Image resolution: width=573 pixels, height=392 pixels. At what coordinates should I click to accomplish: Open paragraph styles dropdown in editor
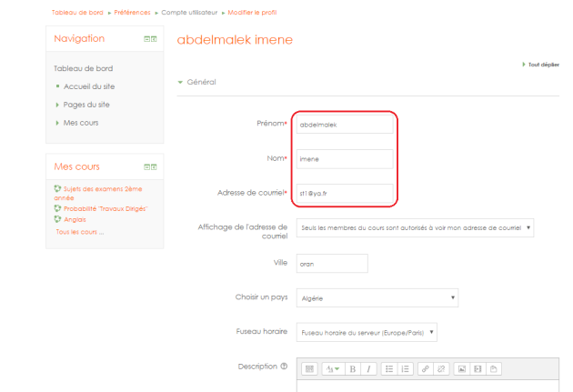(x=333, y=369)
